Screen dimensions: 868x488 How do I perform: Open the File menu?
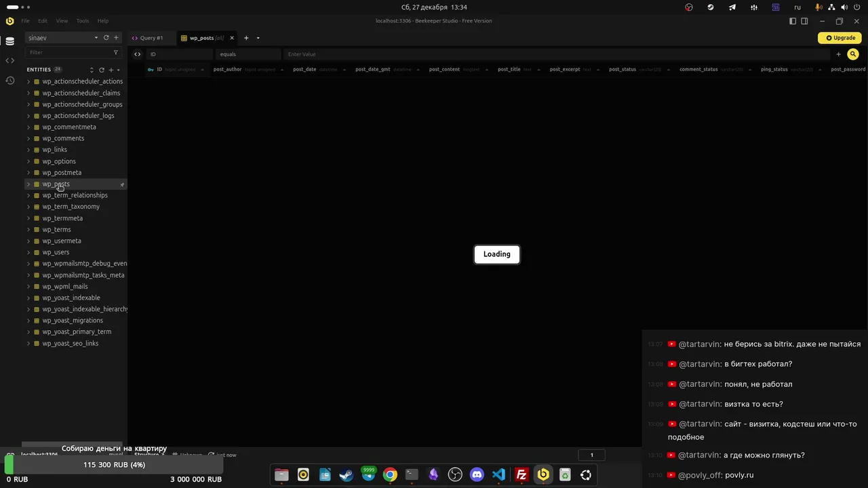point(25,21)
